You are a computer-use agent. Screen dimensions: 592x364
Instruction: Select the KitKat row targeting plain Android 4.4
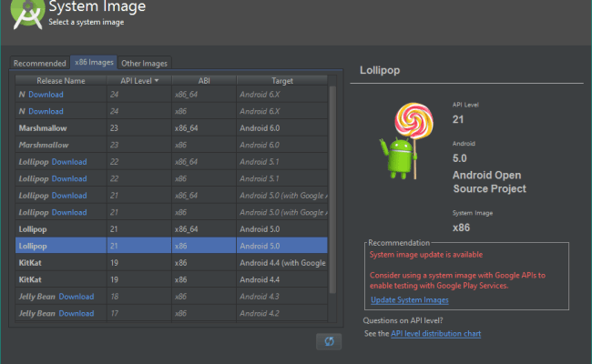[171, 279]
